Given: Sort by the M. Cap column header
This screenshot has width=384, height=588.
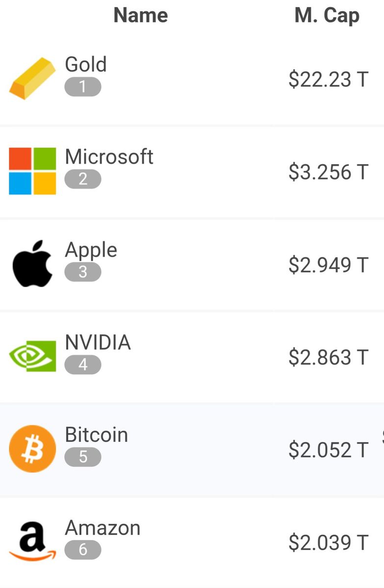Looking at the screenshot, I should [x=327, y=15].
